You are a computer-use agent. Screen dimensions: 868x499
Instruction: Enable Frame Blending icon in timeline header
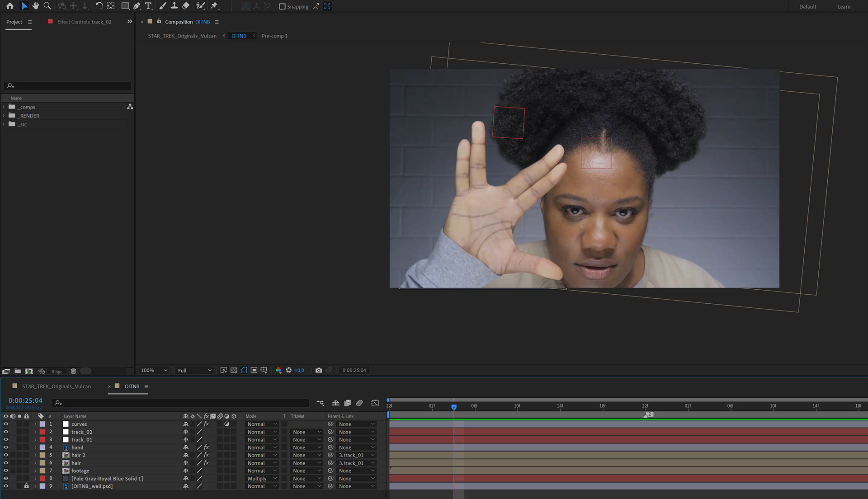[x=347, y=403]
